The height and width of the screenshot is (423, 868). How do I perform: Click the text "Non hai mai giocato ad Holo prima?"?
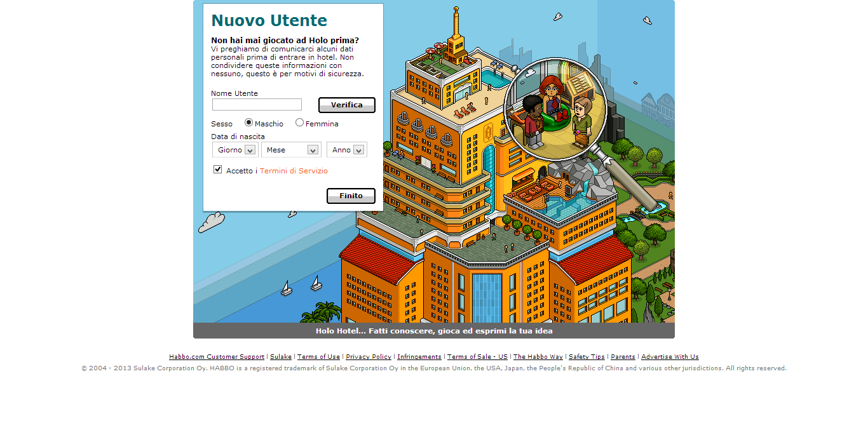(x=285, y=40)
